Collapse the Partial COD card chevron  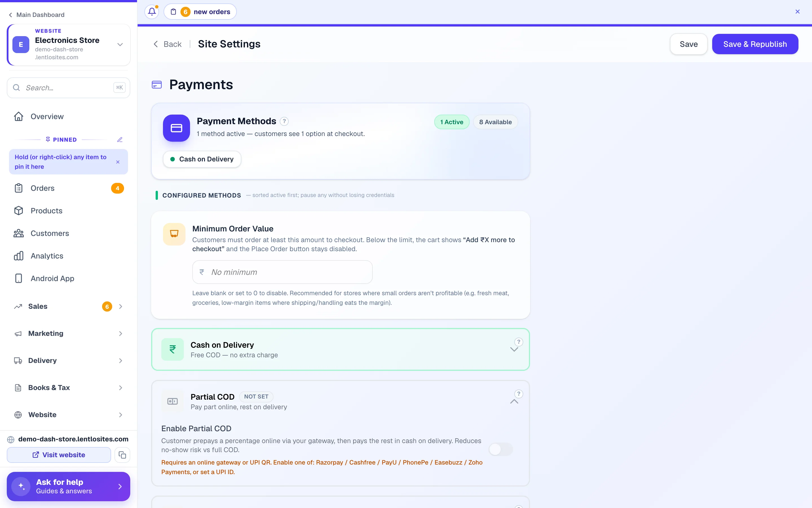click(x=514, y=402)
